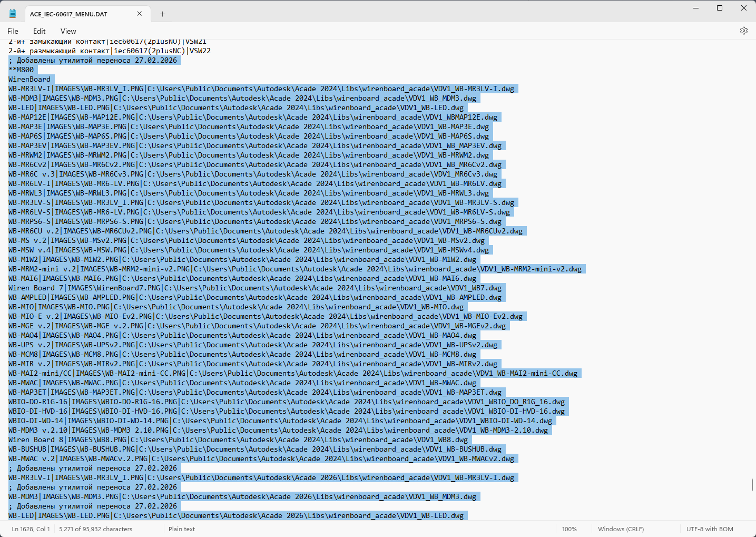The image size is (756, 537).
Task: Open the Edit menu
Action: (x=40, y=31)
